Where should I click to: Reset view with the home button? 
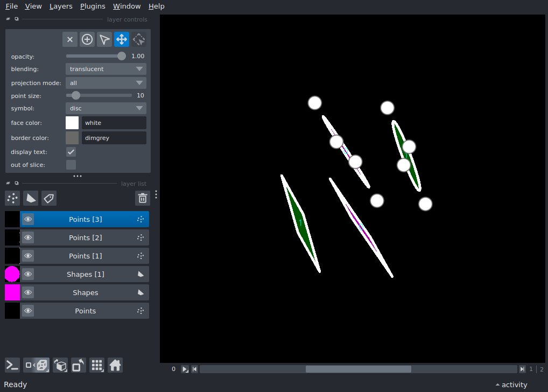pos(115,365)
